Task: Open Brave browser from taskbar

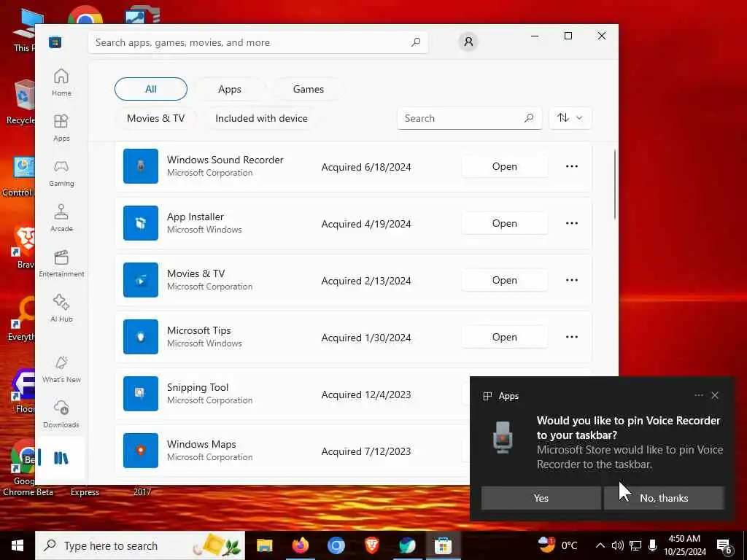Action: 371,545
